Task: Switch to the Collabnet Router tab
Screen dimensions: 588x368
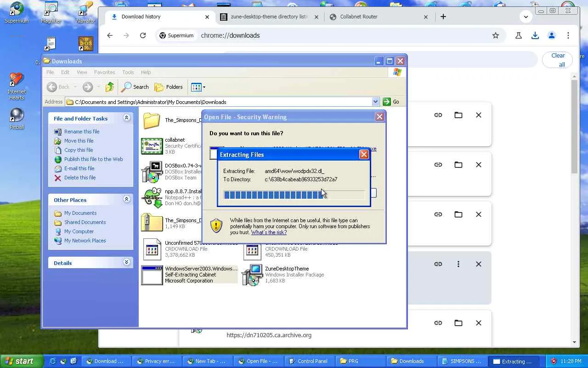Action: [x=379, y=17]
